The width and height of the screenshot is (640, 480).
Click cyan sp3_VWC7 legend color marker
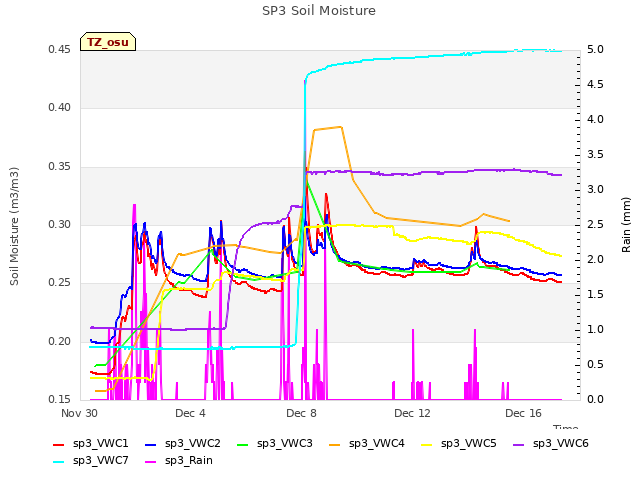click(x=59, y=462)
